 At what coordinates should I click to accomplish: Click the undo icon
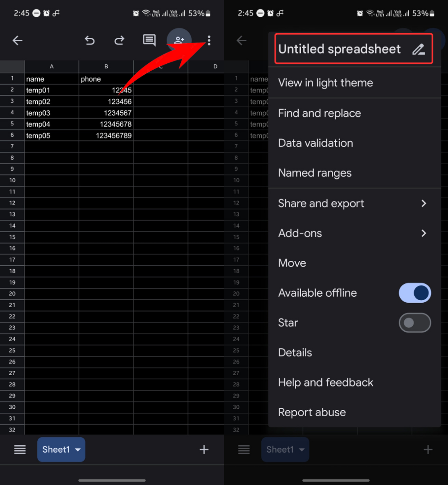pyautogui.click(x=89, y=41)
